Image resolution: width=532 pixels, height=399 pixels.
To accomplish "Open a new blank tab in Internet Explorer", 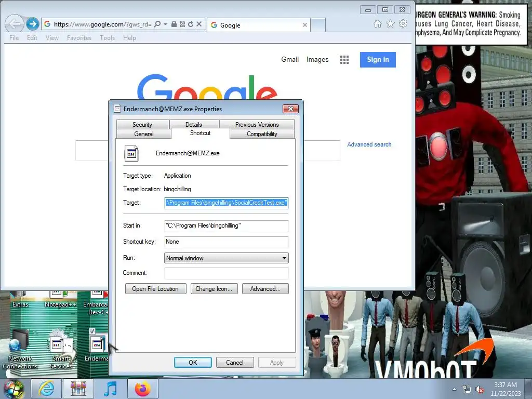I will point(318,25).
